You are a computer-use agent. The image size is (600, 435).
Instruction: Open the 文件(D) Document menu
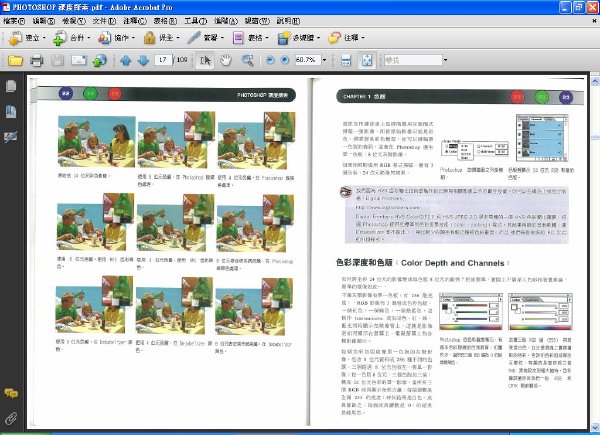pyautogui.click(x=104, y=21)
